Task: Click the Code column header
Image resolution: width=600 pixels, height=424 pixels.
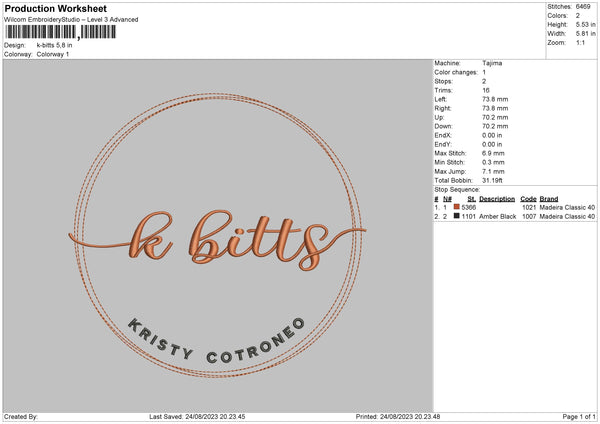Action: click(529, 198)
